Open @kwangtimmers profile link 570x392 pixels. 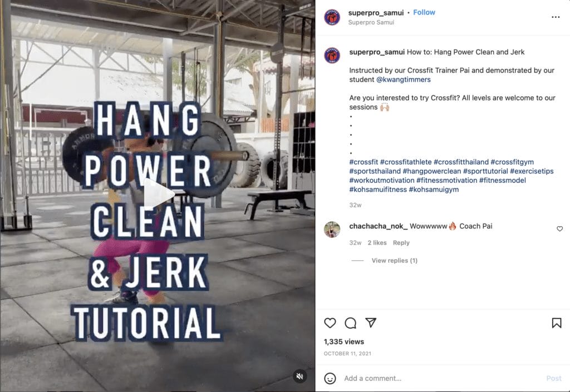click(x=403, y=80)
